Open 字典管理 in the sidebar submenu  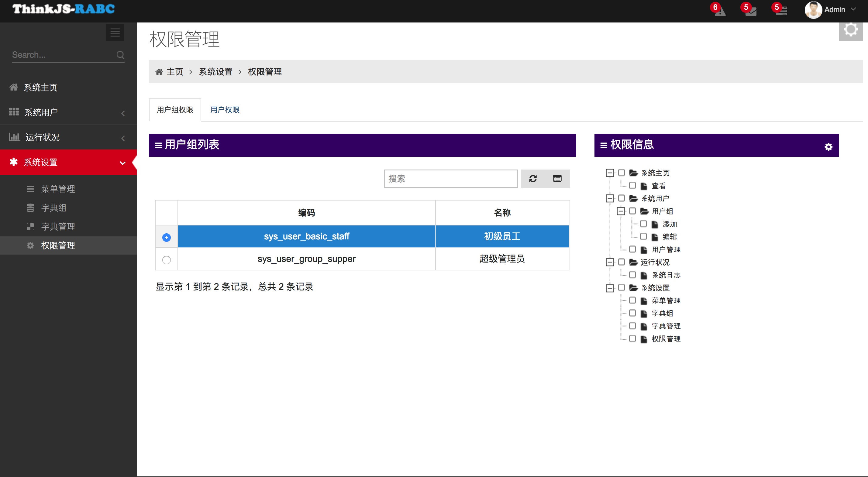click(x=58, y=226)
